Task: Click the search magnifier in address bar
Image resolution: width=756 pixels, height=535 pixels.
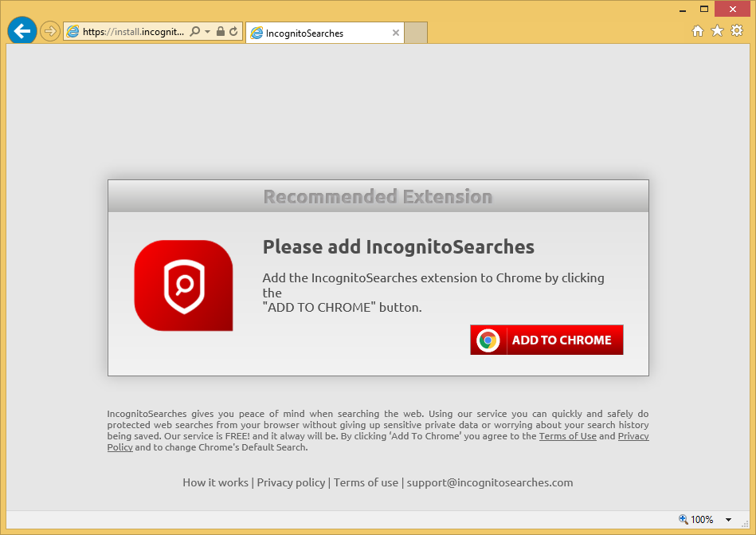Action: tap(195, 31)
